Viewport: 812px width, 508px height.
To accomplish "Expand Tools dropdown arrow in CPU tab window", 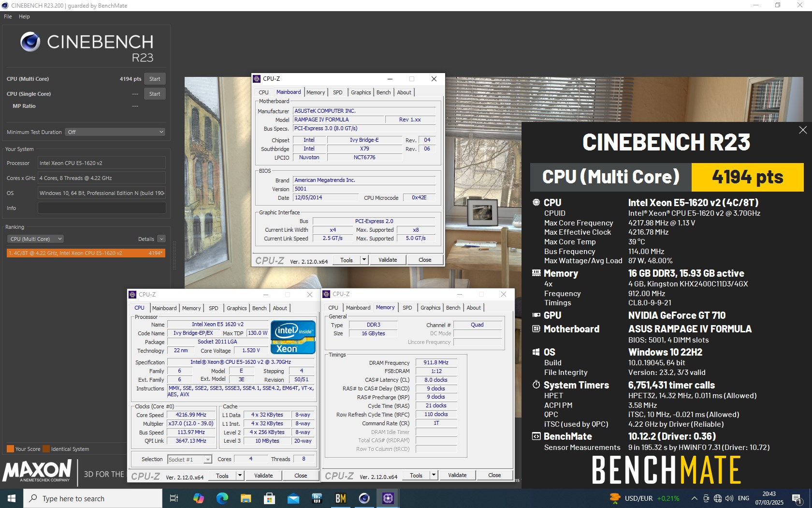I will [240, 476].
